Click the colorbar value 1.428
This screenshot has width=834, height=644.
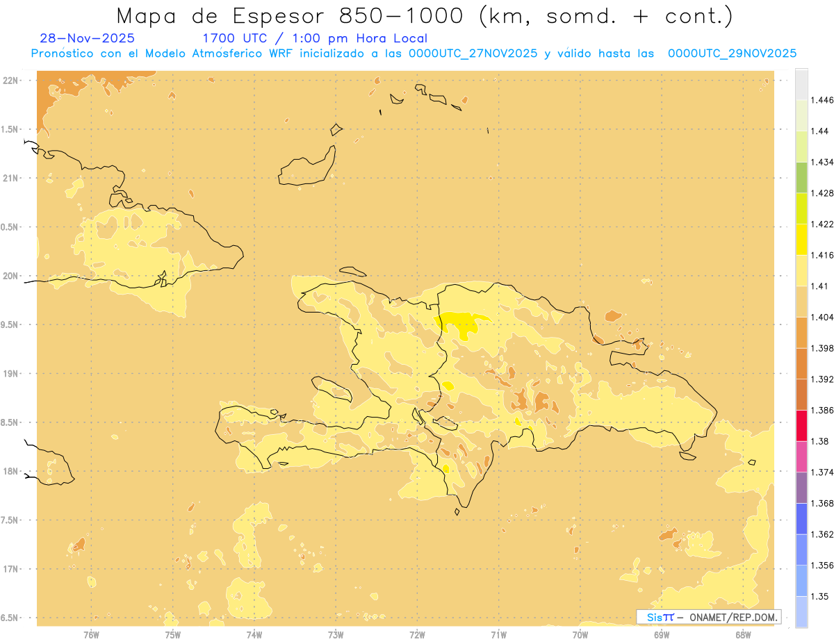tap(822, 193)
